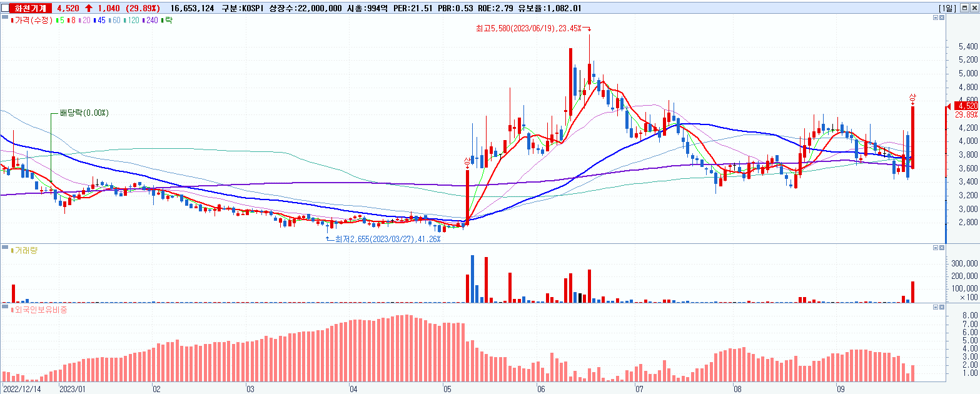Screen dimensions: 980x394
Task: Click the ROE:2.79 value
Action: tap(496, 8)
